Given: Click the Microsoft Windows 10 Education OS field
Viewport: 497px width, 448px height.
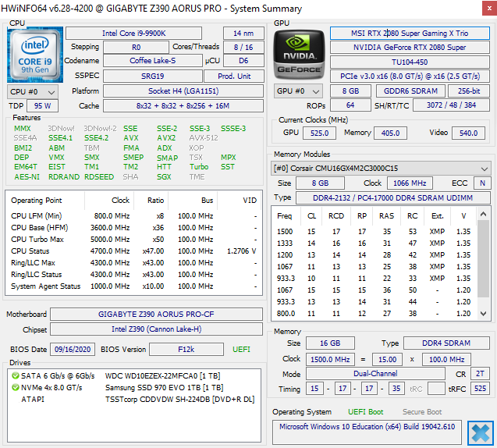Looking at the screenshot, I should [x=367, y=432].
